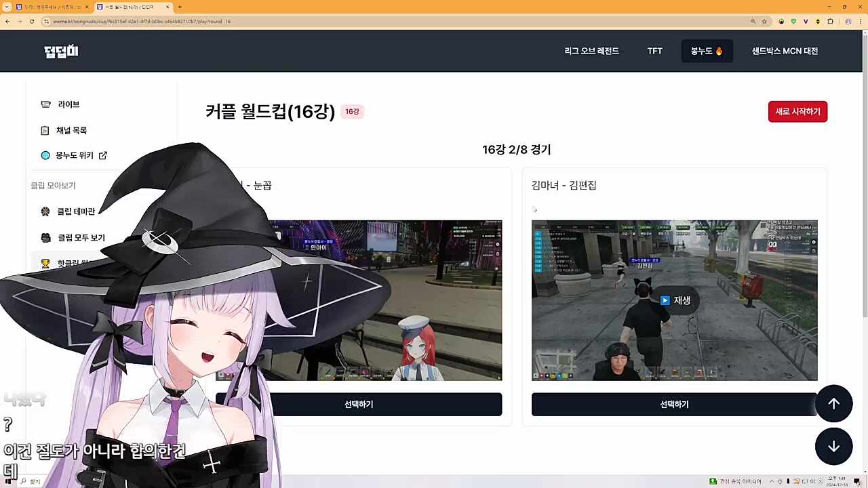868x488 pixels.
Task: Open 라이브 in the sidebar
Action: (x=68, y=104)
